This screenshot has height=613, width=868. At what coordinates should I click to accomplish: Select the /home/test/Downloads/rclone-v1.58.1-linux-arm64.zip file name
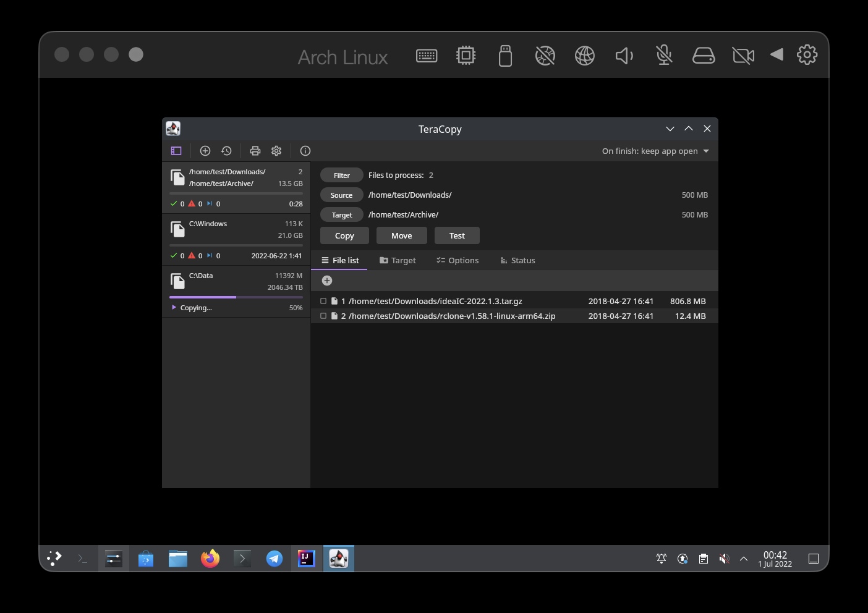click(452, 316)
